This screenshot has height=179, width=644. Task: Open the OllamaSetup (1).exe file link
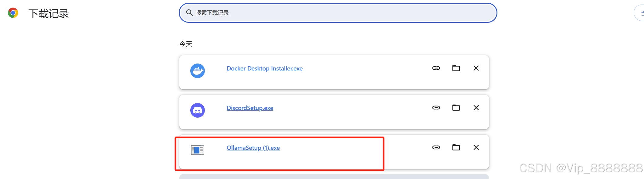click(x=253, y=148)
